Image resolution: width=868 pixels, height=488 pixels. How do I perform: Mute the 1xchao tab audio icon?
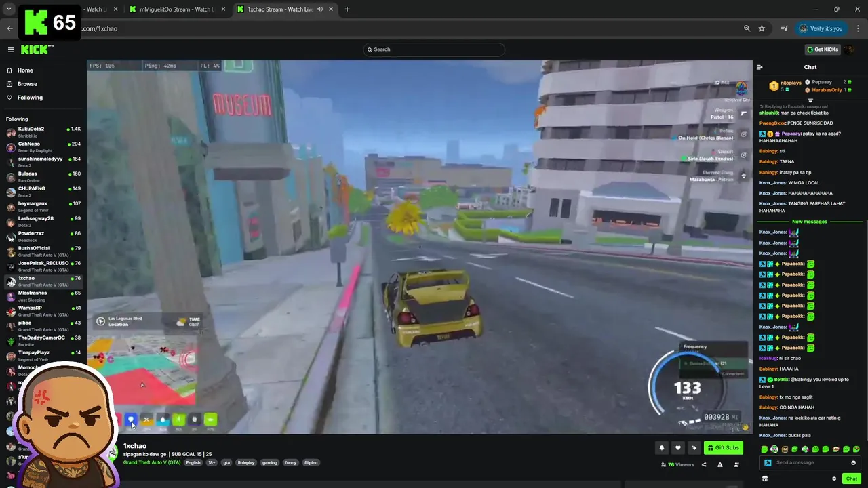pos(320,9)
